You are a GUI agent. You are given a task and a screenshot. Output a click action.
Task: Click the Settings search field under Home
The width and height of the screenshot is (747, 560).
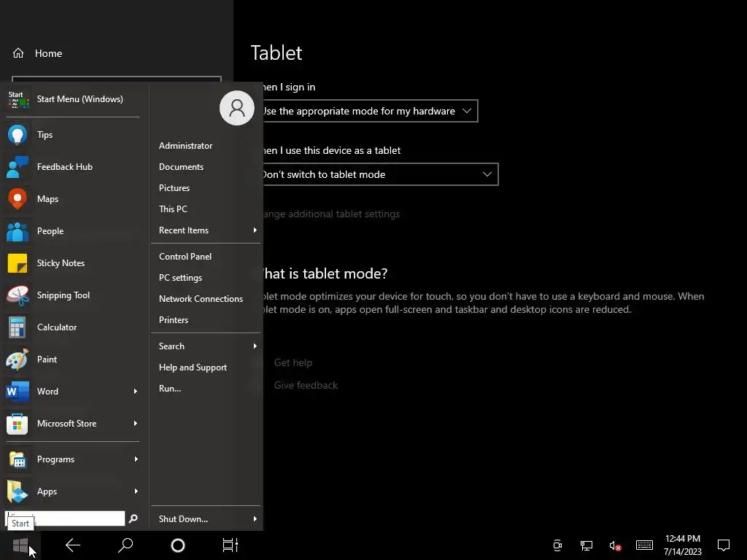(x=117, y=79)
